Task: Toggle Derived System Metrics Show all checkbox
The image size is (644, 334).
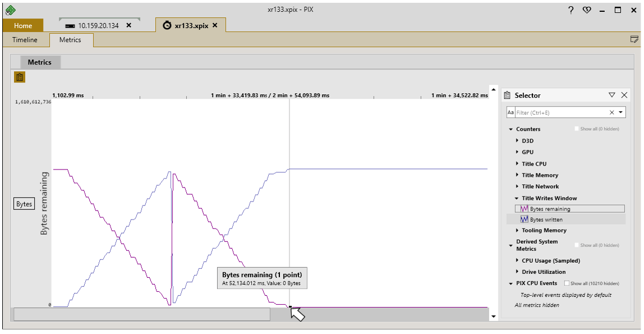Action: (x=577, y=245)
